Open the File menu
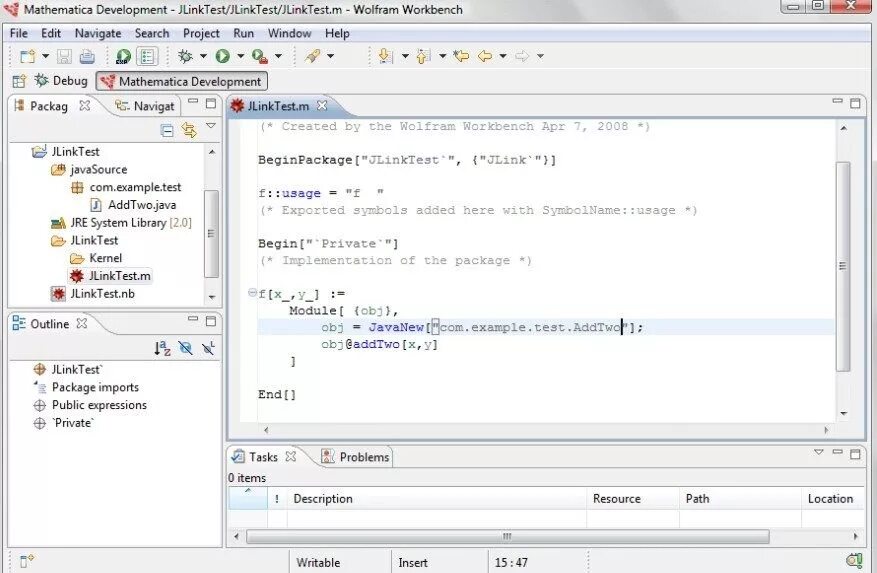This screenshot has height=573, width=877. point(18,34)
